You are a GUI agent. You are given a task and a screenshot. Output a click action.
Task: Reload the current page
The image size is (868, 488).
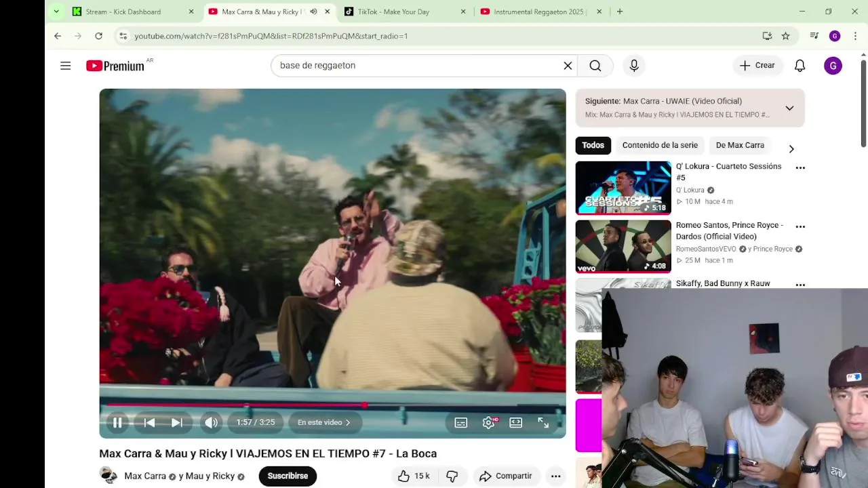(x=98, y=36)
